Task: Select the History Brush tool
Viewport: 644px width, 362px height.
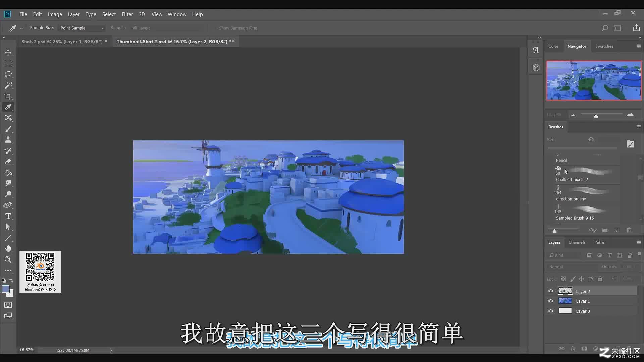Action: (x=8, y=151)
